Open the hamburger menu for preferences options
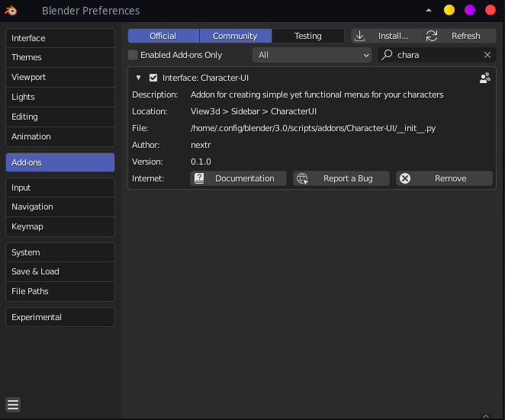 [x=13, y=405]
